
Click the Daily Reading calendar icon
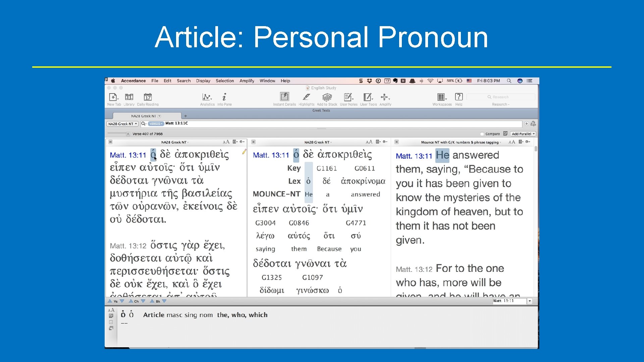tap(148, 97)
